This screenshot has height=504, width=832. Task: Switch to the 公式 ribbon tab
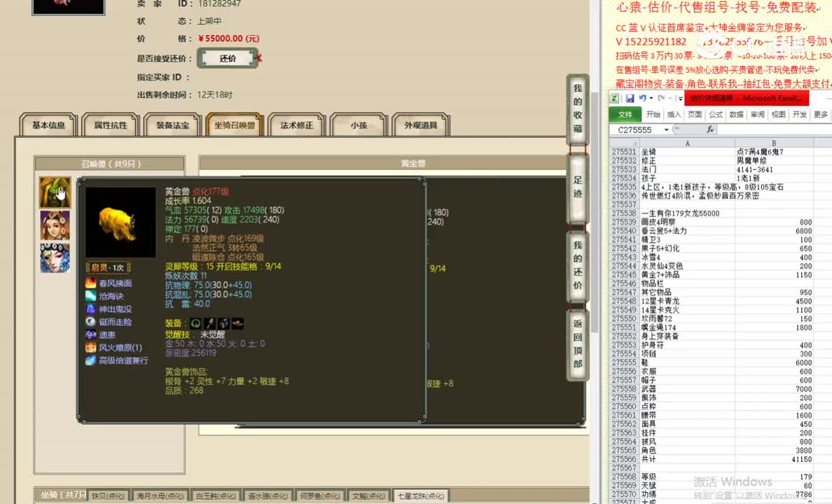pyautogui.click(x=716, y=115)
